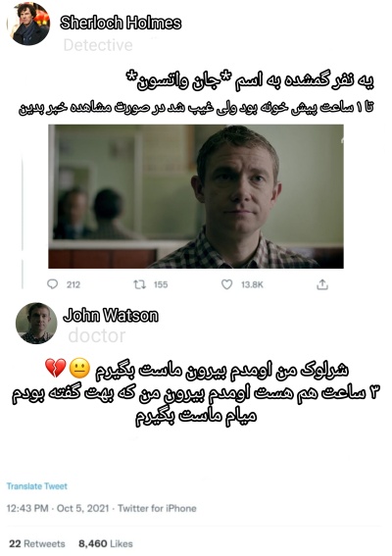View the embedded photo in the tweet
Image resolution: width=392 pixels, height=556 pixels.
(196, 196)
